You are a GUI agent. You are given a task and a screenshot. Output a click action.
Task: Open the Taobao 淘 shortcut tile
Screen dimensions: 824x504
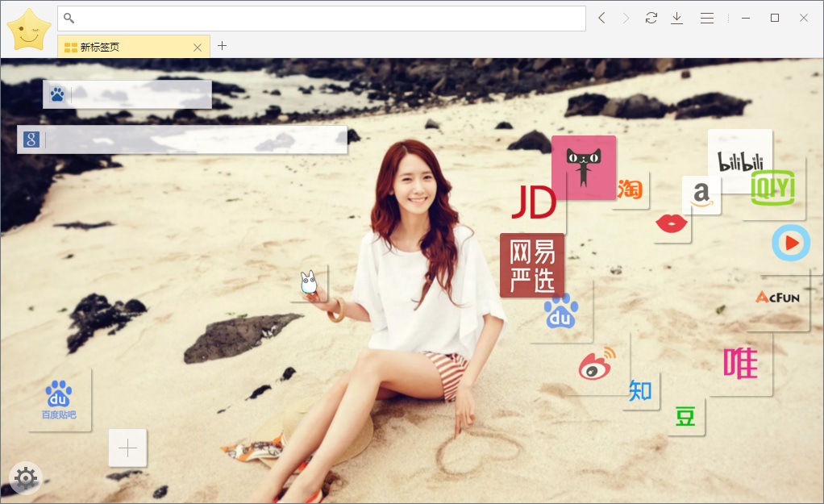coord(630,190)
